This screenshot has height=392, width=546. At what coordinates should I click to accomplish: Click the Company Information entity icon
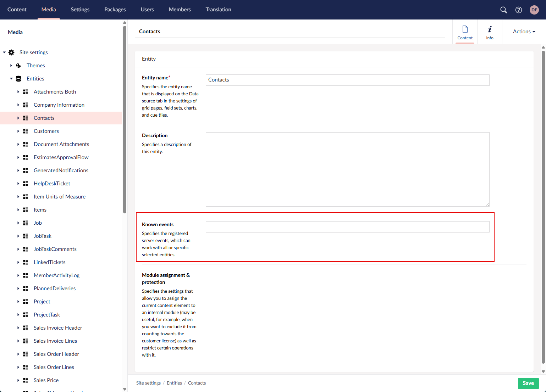[x=26, y=105]
